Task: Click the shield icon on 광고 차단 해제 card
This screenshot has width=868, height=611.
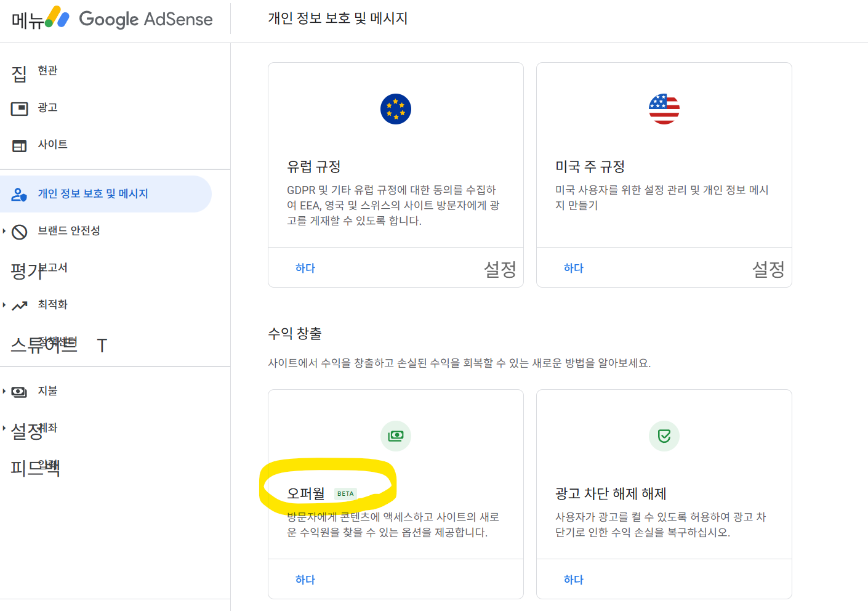Action: click(x=664, y=435)
